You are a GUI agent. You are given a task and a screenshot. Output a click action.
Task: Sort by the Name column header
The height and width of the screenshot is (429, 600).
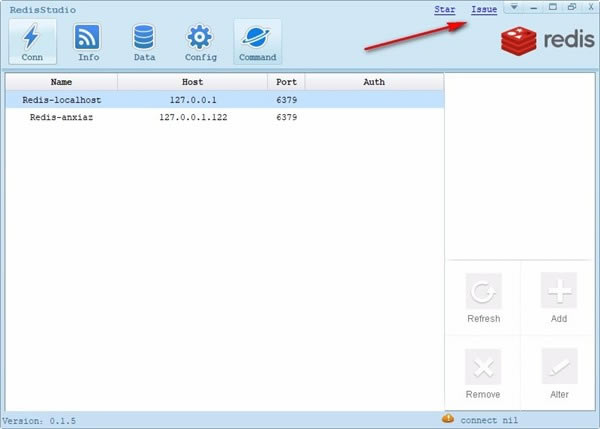[x=62, y=82]
